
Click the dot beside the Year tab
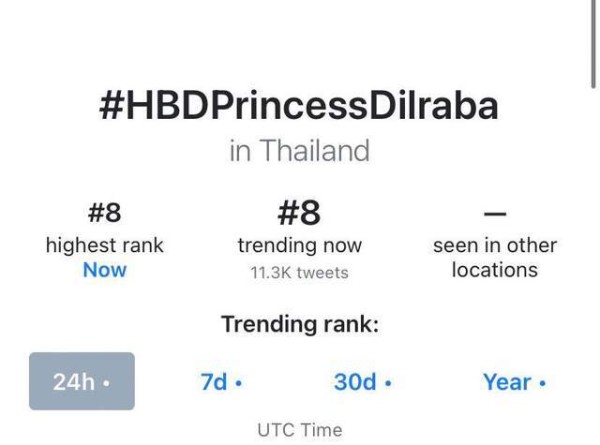543,383
